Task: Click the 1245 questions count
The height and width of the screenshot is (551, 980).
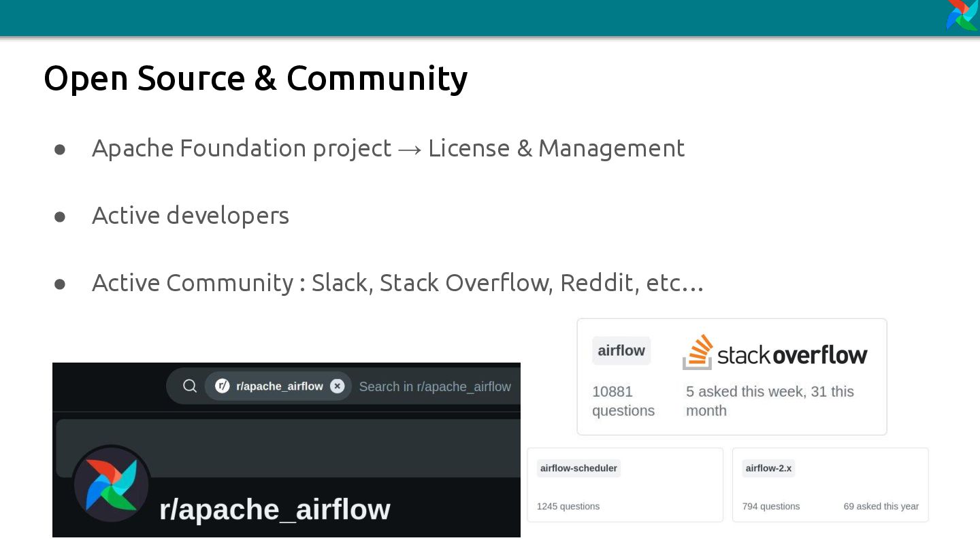Action: (x=568, y=506)
